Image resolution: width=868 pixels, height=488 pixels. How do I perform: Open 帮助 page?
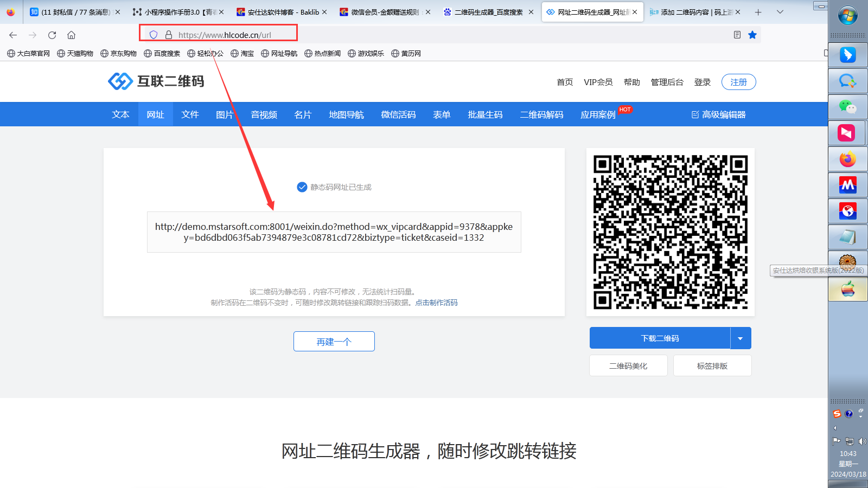click(632, 82)
